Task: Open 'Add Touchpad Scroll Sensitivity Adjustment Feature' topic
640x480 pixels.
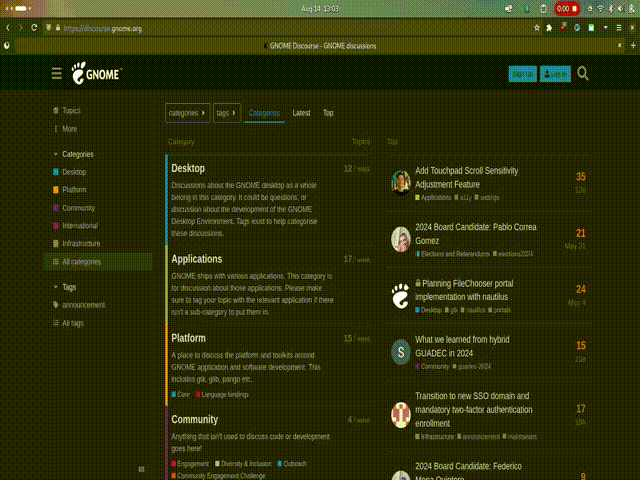Action: [467, 178]
